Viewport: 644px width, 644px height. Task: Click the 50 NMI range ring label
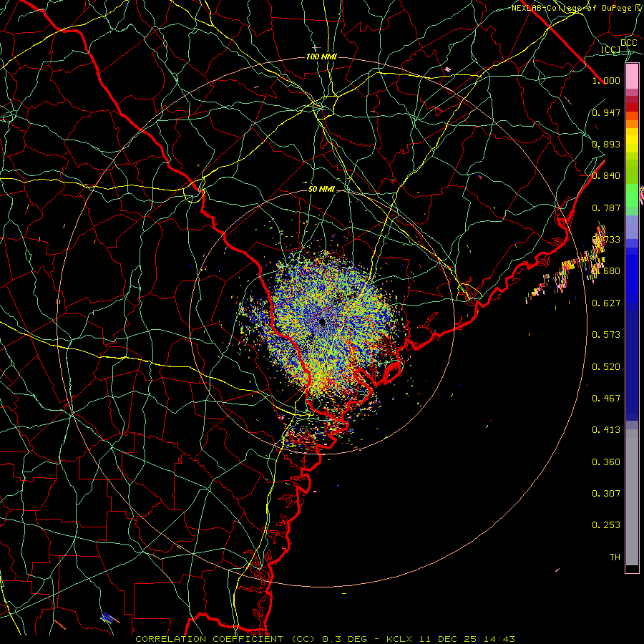coord(321,189)
